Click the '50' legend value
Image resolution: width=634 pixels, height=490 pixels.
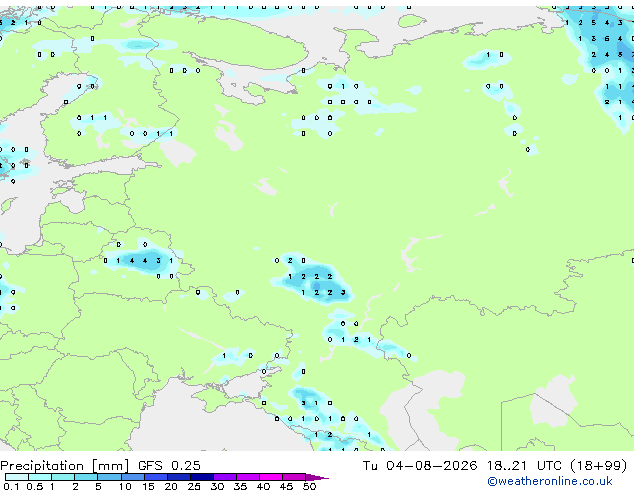(309, 486)
